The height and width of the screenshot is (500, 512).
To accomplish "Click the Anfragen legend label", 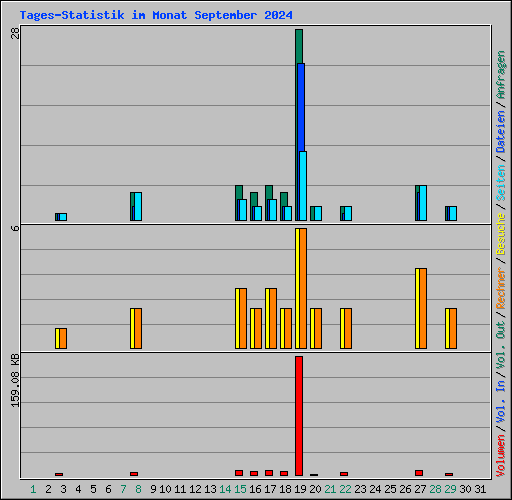I will tap(500, 75).
